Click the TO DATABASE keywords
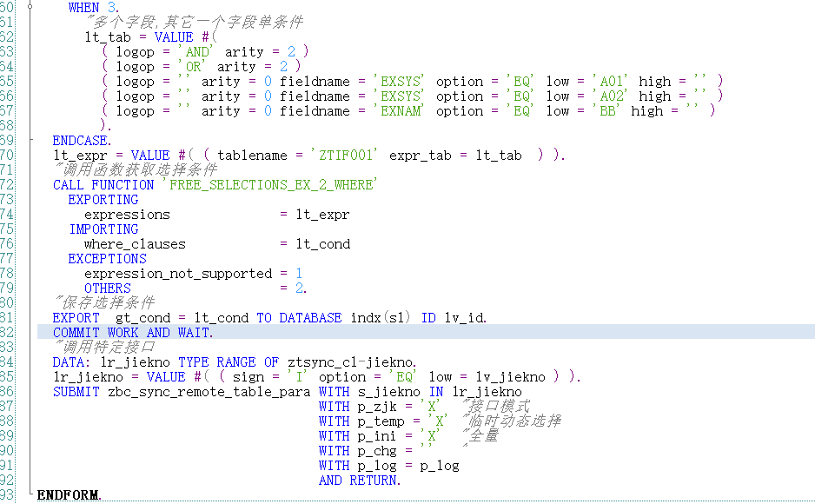Image resolution: width=815 pixels, height=504 pixels. pos(299,317)
